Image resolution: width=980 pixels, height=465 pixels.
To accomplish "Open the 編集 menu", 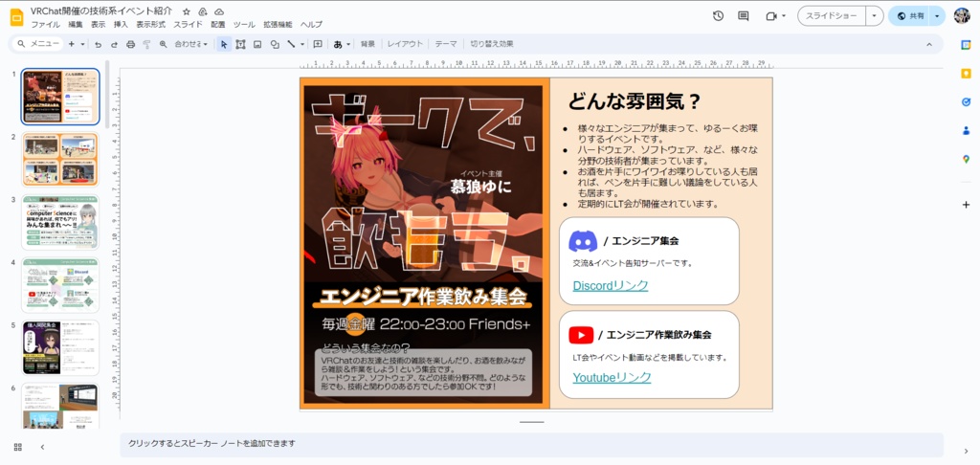I will (x=75, y=25).
